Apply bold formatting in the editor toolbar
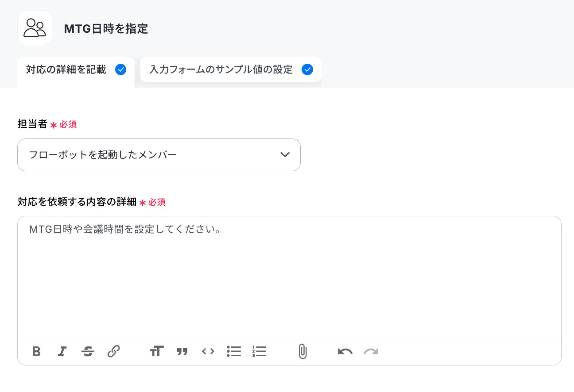Image resolution: width=574 pixels, height=392 pixels. [x=36, y=352]
